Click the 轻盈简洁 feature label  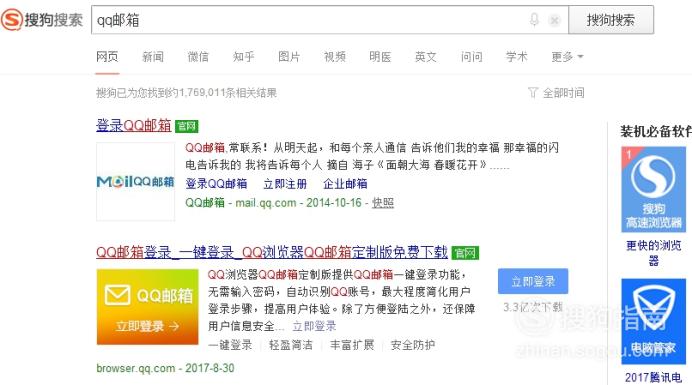click(x=291, y=345)
